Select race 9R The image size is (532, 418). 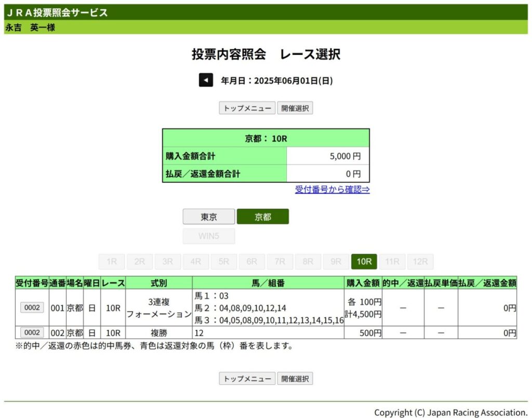tap(336, 262)
